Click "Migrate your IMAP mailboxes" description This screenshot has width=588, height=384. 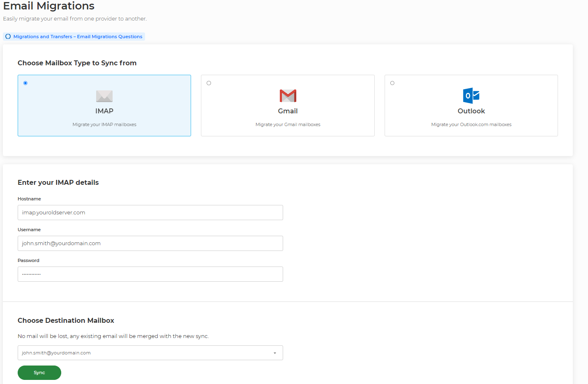tap(104, 124)
